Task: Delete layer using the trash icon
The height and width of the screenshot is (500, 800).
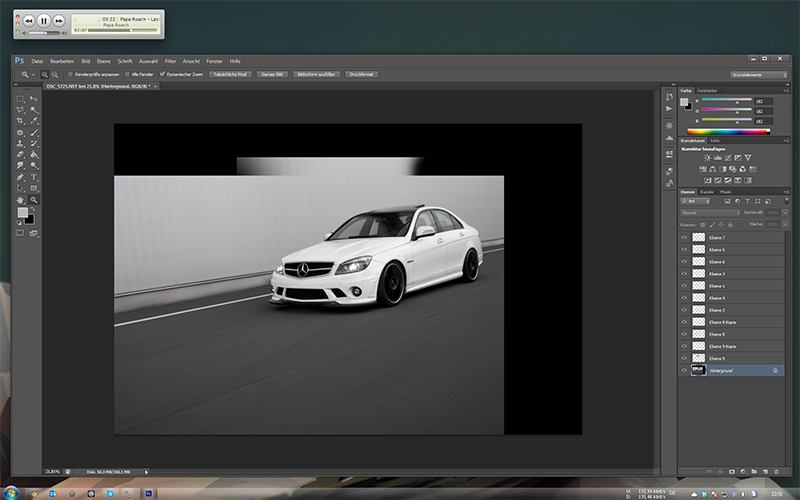Action: 777,472
